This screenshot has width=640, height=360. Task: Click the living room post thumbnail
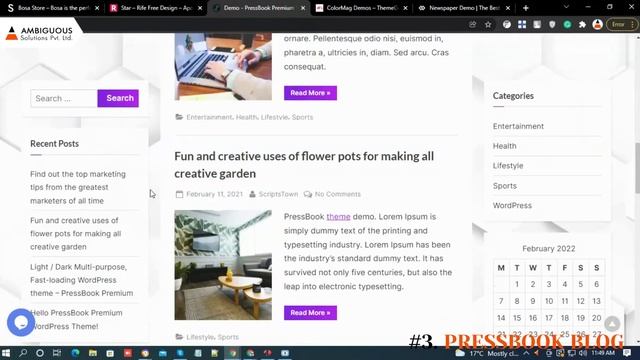click(223, 265)
